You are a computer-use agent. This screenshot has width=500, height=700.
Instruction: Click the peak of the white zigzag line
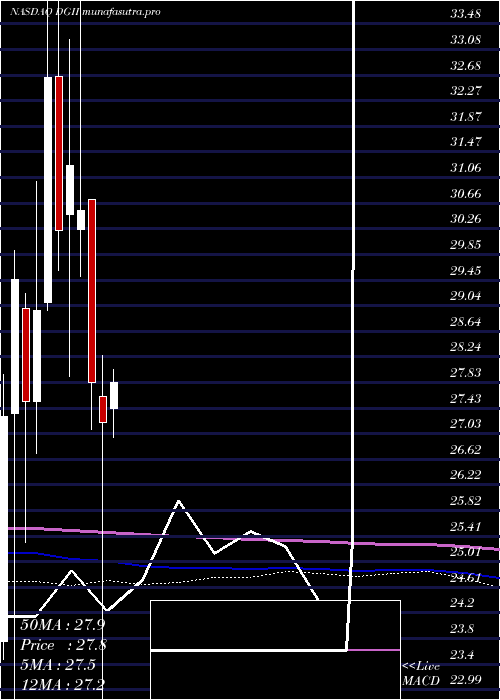(179, 501)
